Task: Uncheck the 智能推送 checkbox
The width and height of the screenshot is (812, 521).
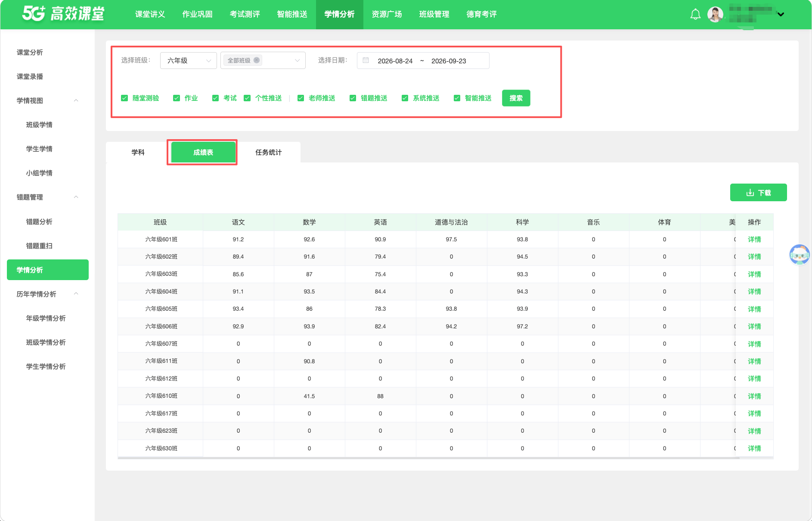Action: coord(457,98)
